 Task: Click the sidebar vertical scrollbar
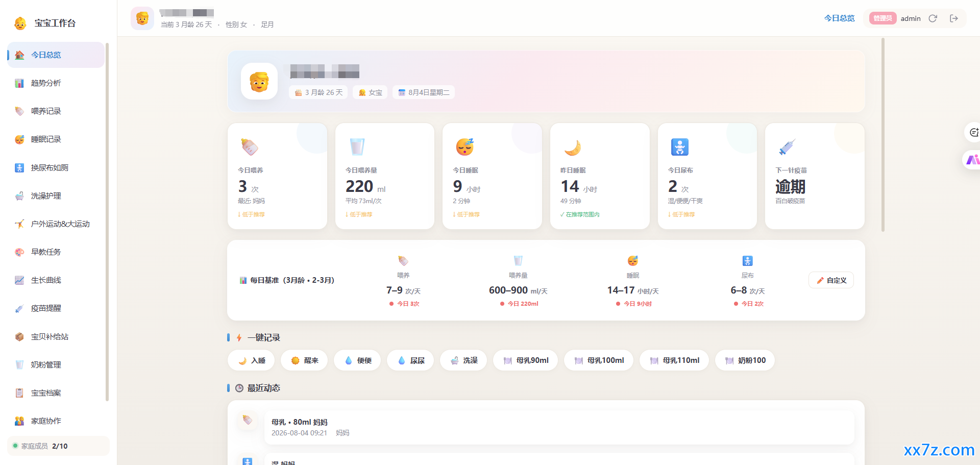click(107, 222)
